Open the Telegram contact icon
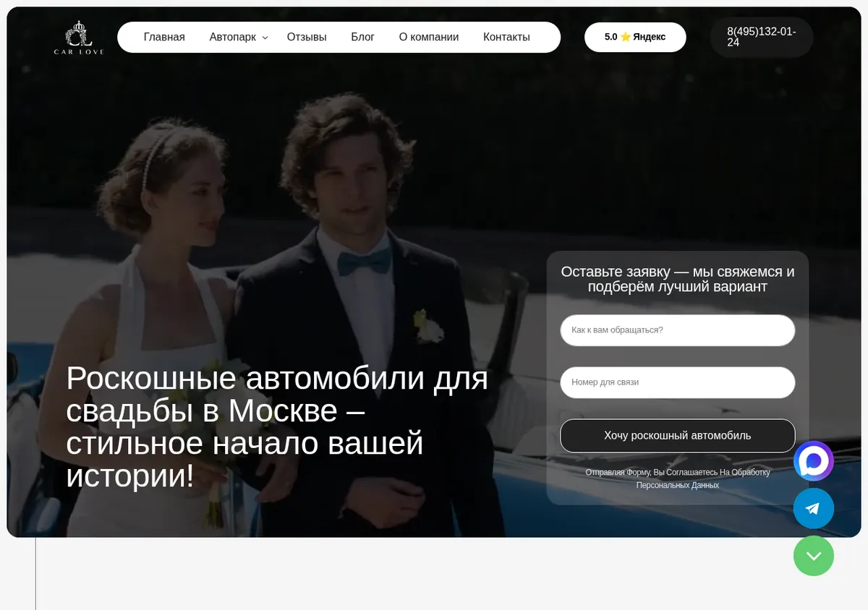This screenshot has width=868, height=610. pyautogui.click(x=814, y=509)
